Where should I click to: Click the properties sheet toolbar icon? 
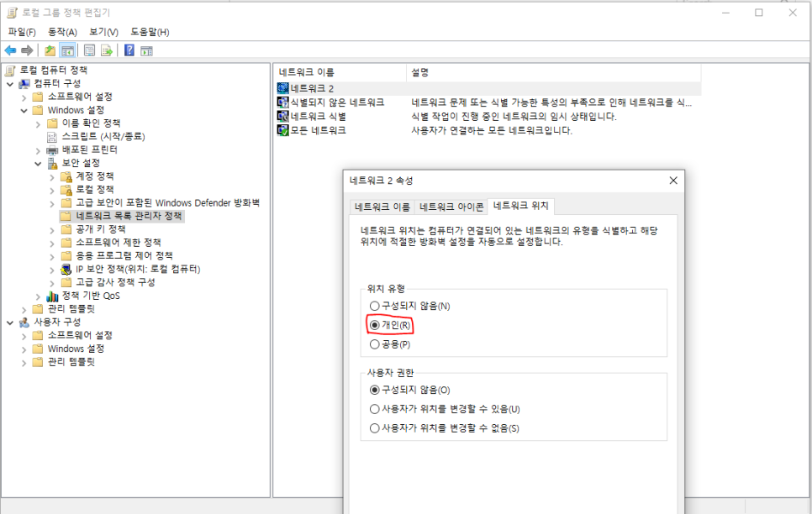click(x=90, y=50)
